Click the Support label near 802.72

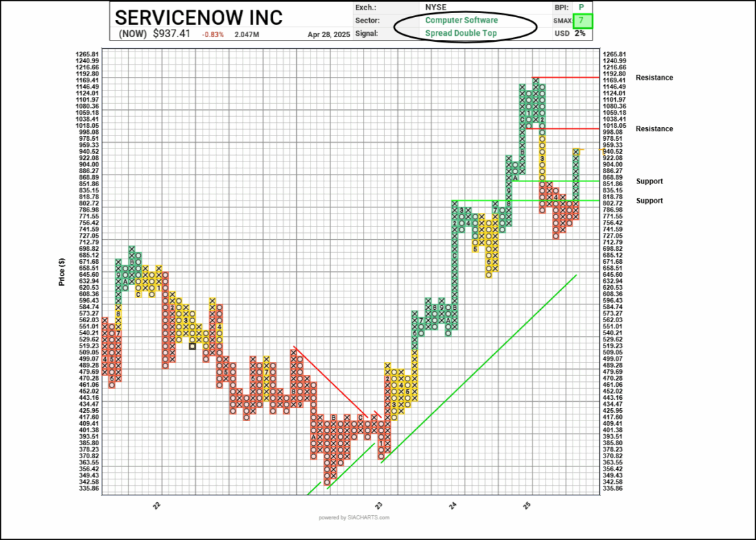click(649, 201)
